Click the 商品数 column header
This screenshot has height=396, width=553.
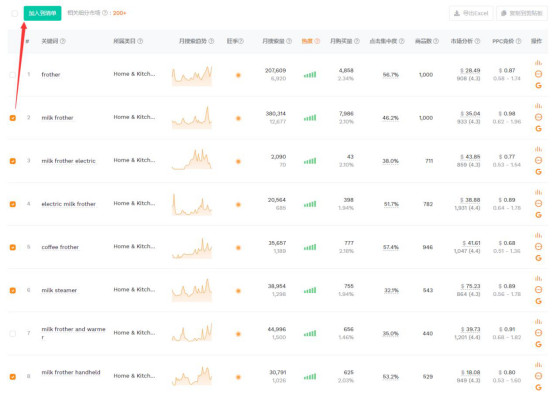point(423,41)
